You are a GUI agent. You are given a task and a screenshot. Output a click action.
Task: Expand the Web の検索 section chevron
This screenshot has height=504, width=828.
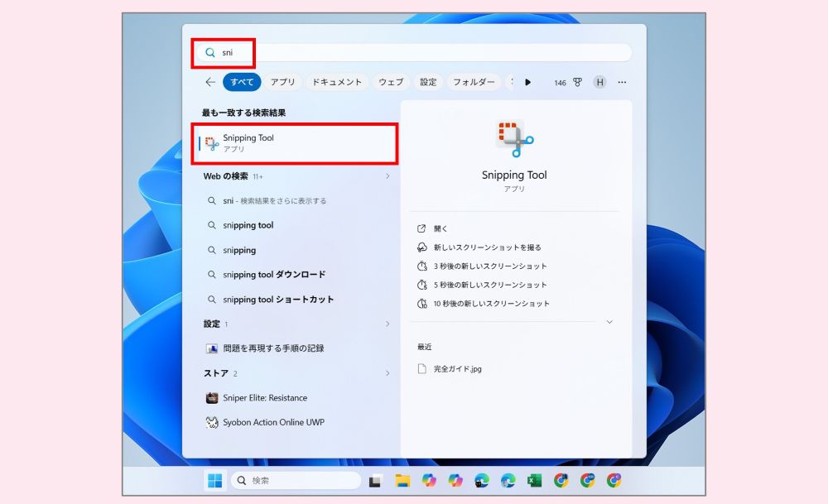pos(387,176)
